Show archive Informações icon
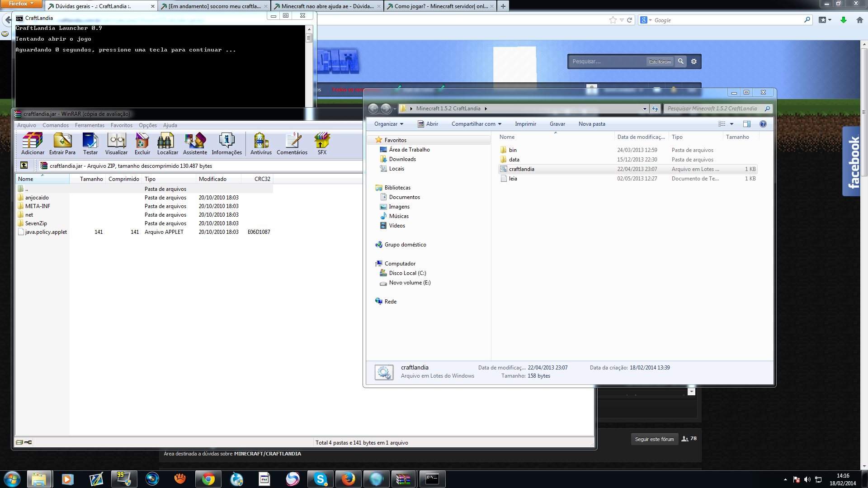The height and width of the screenshot is (488, 868). [x=226, y=144]
